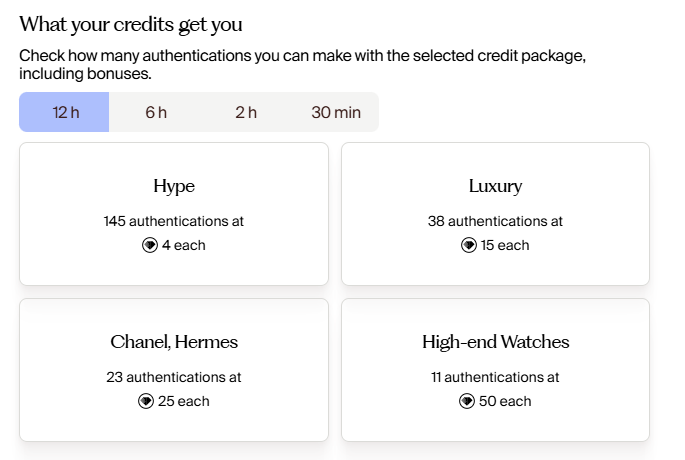
Task: Click the credit icon in the Hype card
Action: point(150,245)
